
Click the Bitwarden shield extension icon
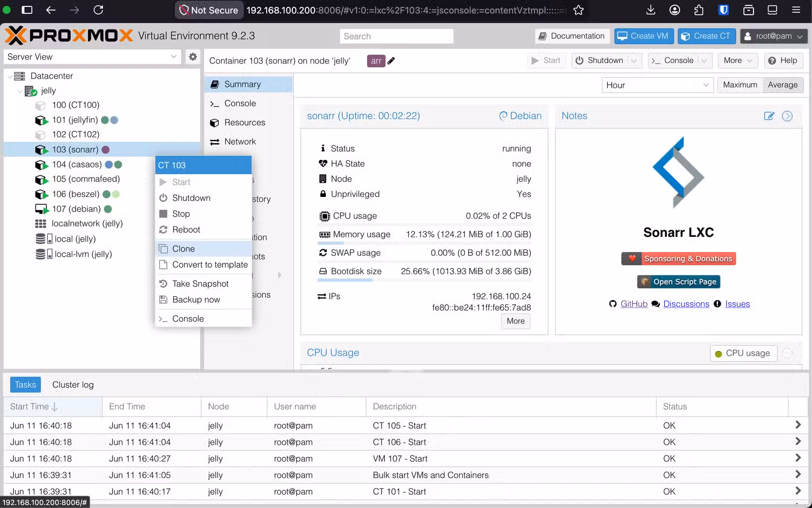point(723,10)
